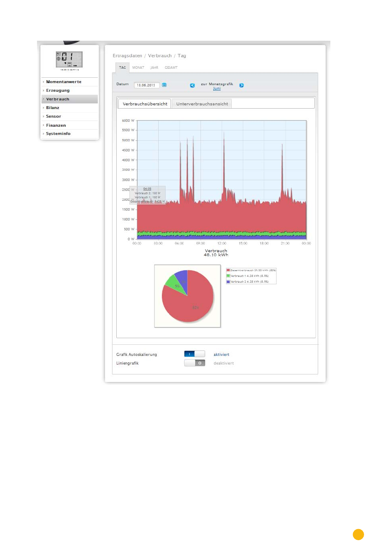This screenshot has width=392, height=555.
Task: Switch to the JAHR tab
Action: pos(154,67)
